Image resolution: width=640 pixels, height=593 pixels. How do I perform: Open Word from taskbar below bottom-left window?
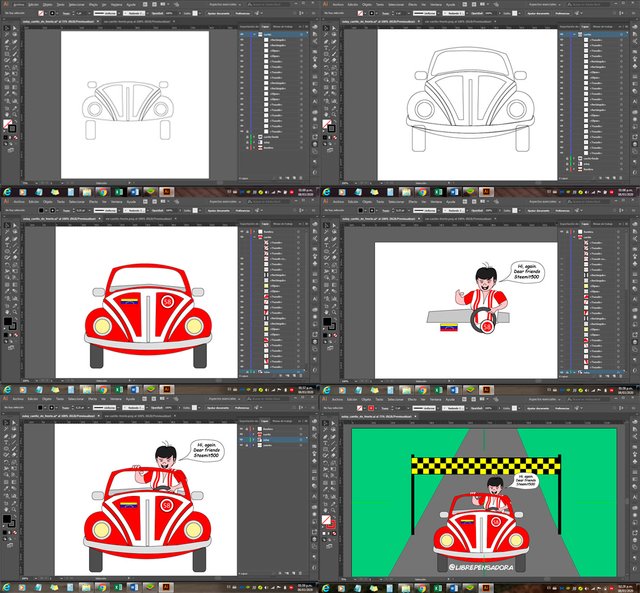(x=134, y=588)
